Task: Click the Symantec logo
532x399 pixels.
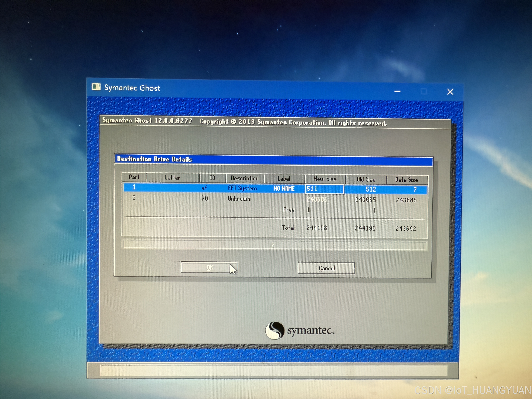Action: coord(300,331)
